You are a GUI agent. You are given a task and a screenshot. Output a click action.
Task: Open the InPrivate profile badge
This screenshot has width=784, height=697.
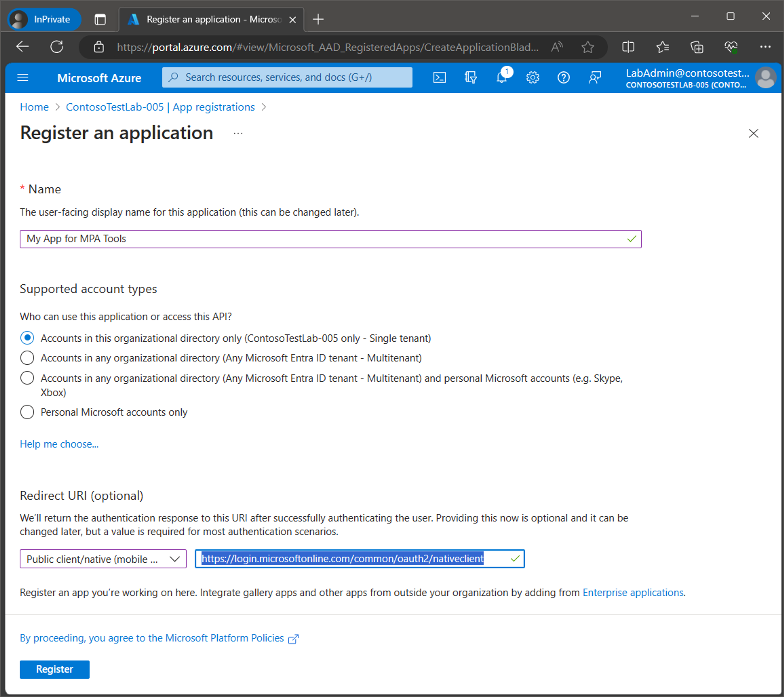pos(44,19)
